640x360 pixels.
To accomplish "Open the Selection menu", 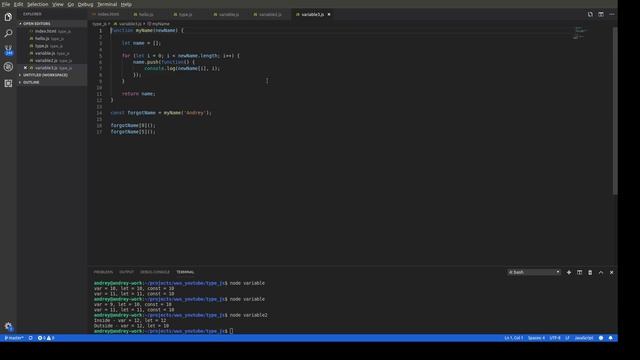I will pos(38,4).
